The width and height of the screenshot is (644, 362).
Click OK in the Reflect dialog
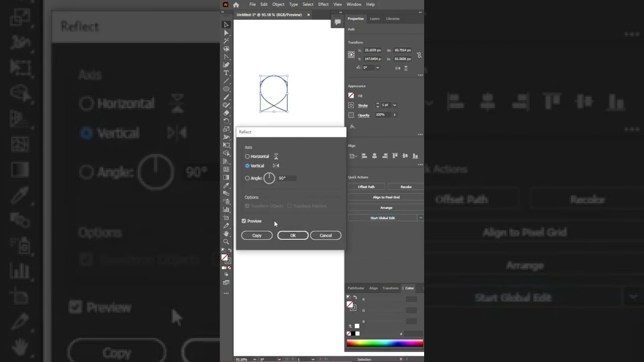tap(293, 235)
